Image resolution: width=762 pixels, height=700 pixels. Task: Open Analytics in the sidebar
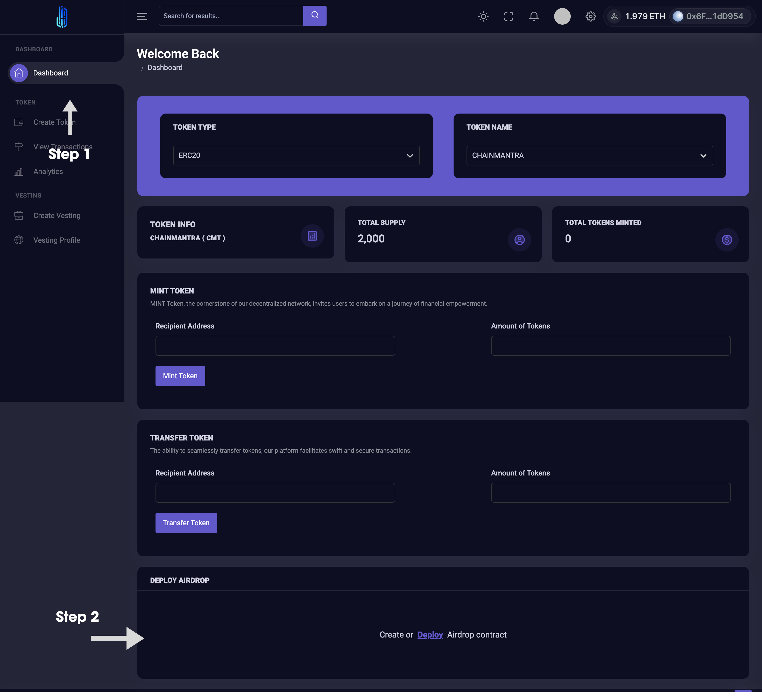tap(48, 172)
